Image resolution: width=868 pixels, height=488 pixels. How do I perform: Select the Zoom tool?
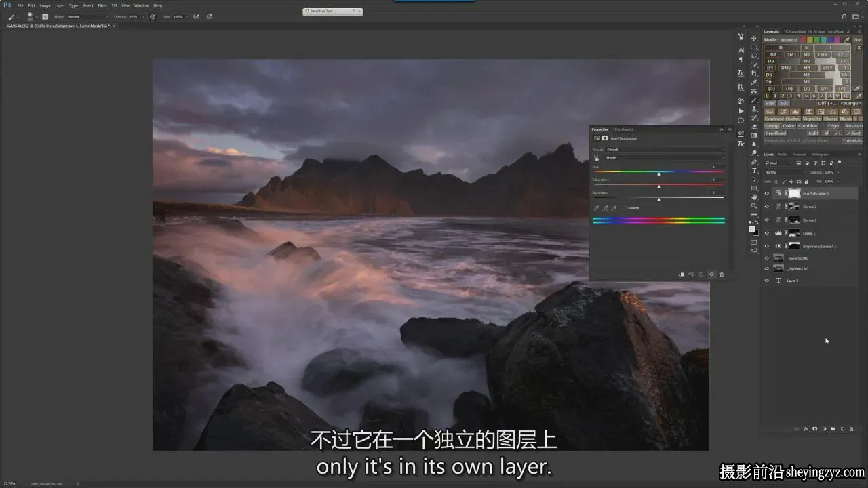pos(754,205)
